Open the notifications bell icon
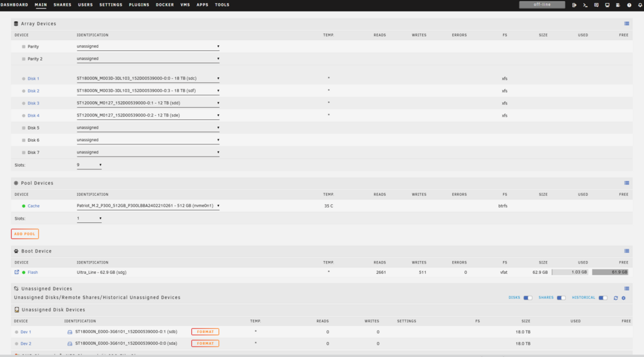Image resolution: width=644 pixels, height=357 pixels. (640, 5)
